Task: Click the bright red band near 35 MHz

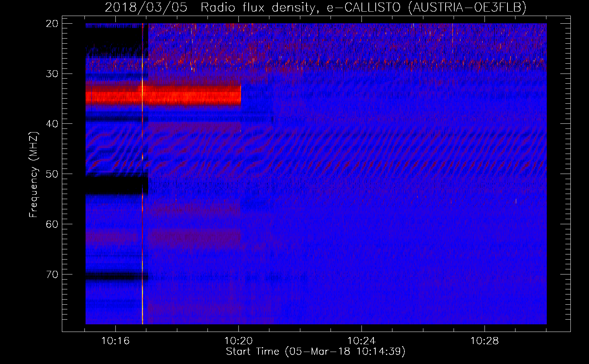Action: click(163, 95)
